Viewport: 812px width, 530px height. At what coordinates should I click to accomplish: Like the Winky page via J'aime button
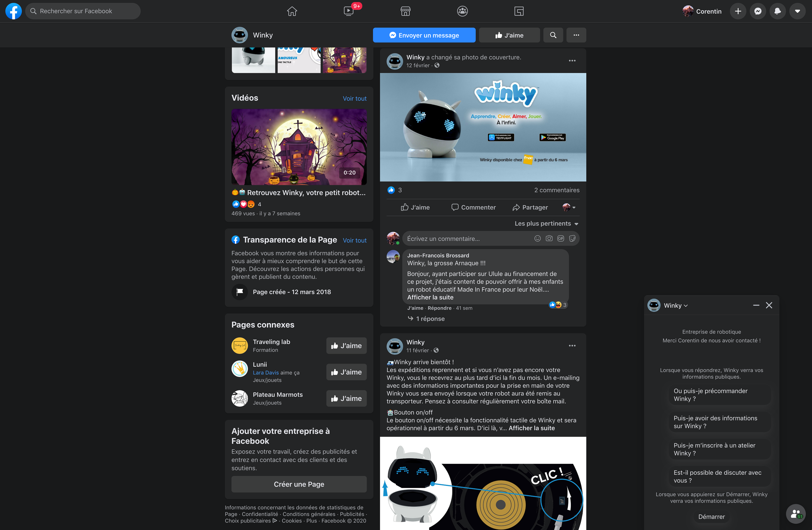509,35
